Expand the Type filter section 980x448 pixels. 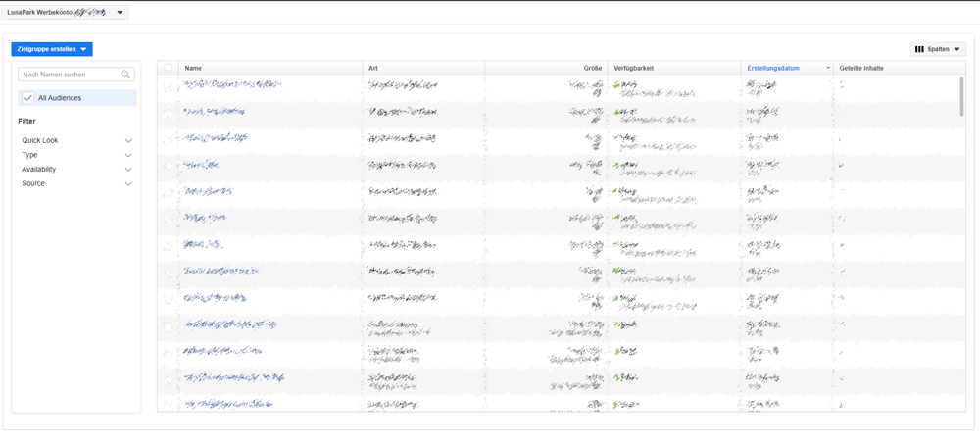(x=76, y=155)
